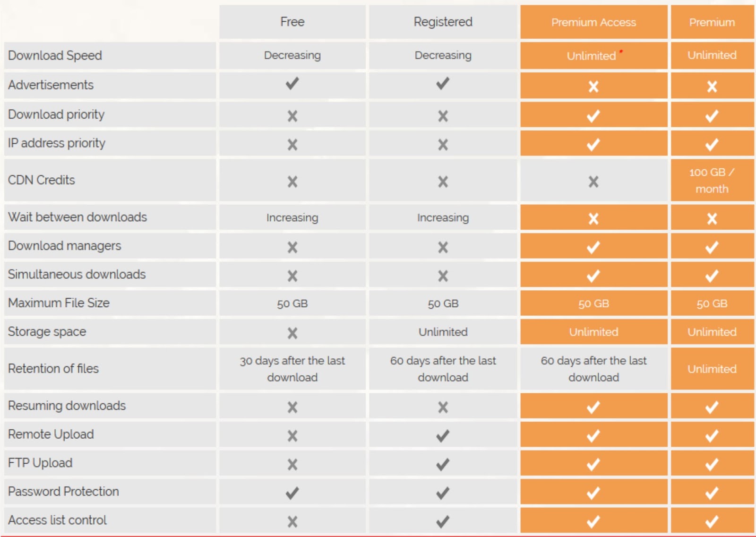Click the Retention of files row label
Viewport: 756px width, 537px height.
pyautogui.click(x=53, y=368)
